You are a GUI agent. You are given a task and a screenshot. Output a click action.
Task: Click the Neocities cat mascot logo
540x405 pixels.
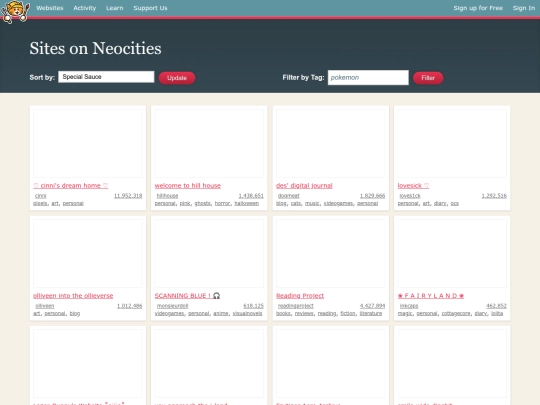(x=15, y=12)
